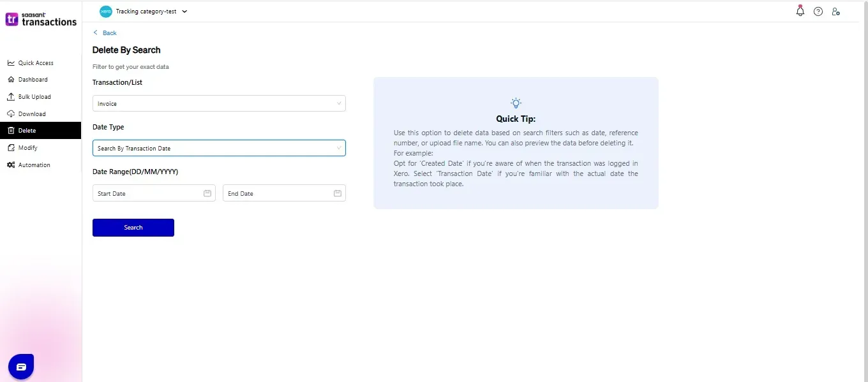868x382 pixels.
Task: Open the help question mark icon
Action: tap(818, 11)
